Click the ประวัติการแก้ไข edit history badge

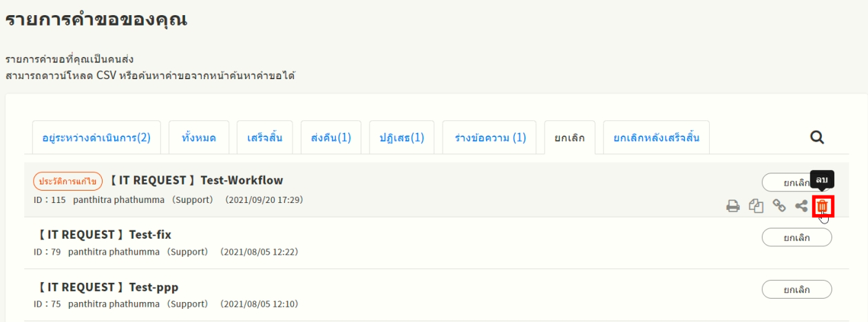67,181
